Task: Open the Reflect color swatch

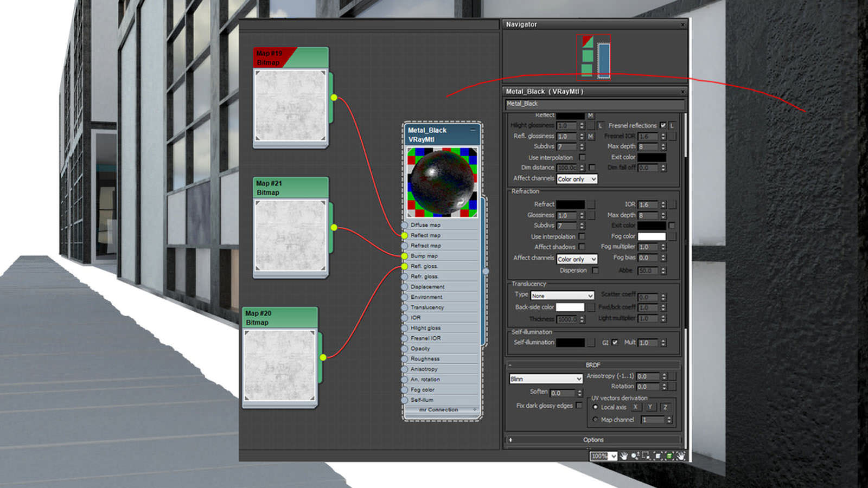Action: (570, 115)
